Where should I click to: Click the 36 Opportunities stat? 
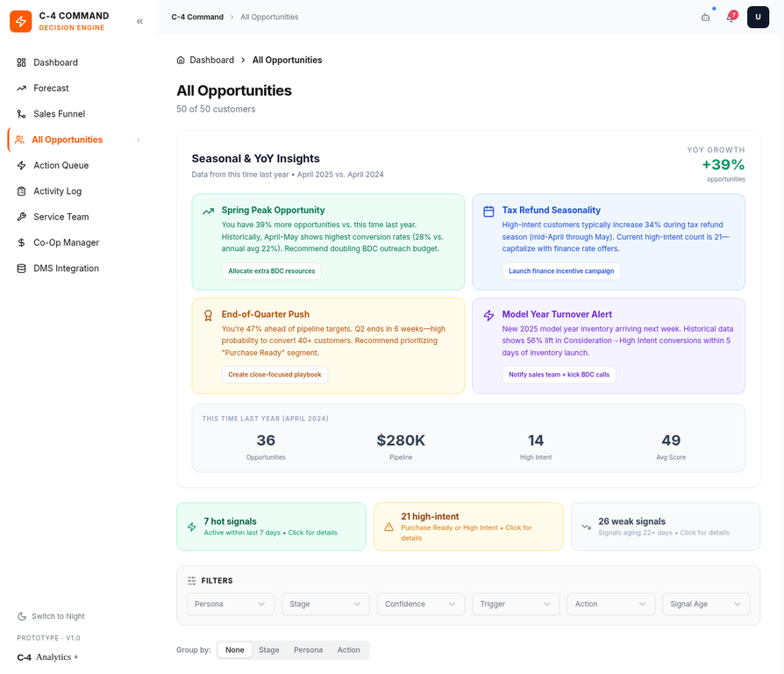[x=266, y=441]
